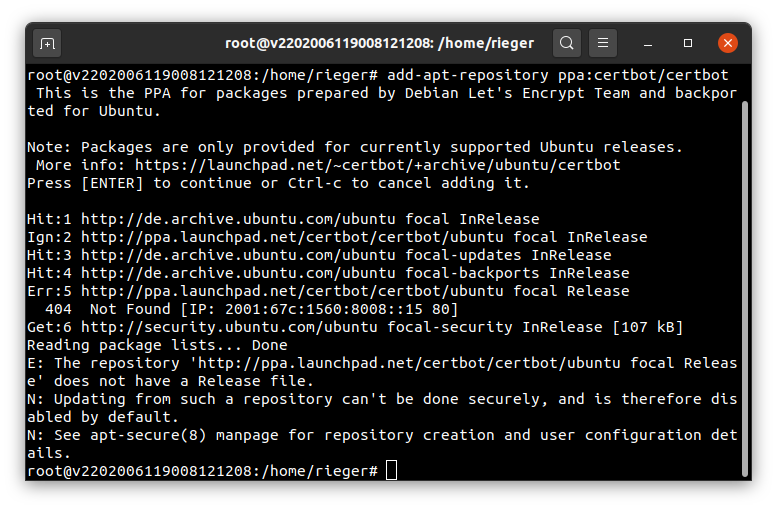Click the Hit:3 focal-updates archive URL
This screenshot has width=777, height=509.
tap(238, 255)
